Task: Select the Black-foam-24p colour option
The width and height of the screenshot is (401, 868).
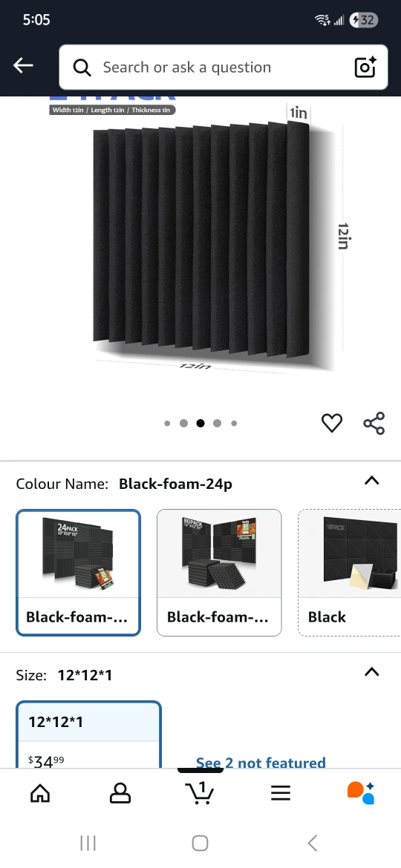Action: tap(78, 573)
